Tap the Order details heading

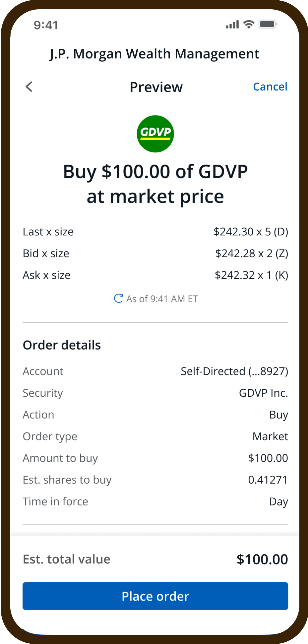coord(62,345)
